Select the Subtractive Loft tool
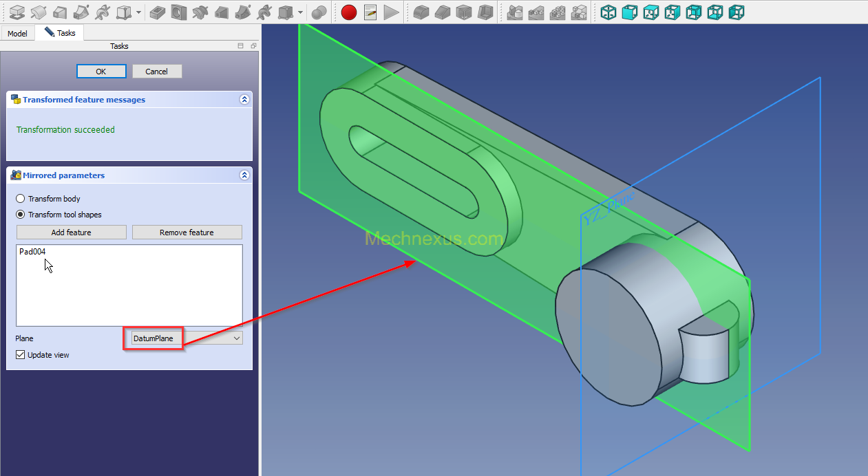 [222, 12]
